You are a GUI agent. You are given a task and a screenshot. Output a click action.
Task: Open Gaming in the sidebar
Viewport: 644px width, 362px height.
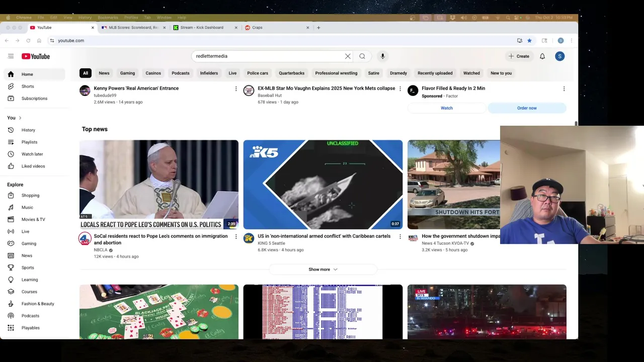pyautogui.click(x=34, y=243)
